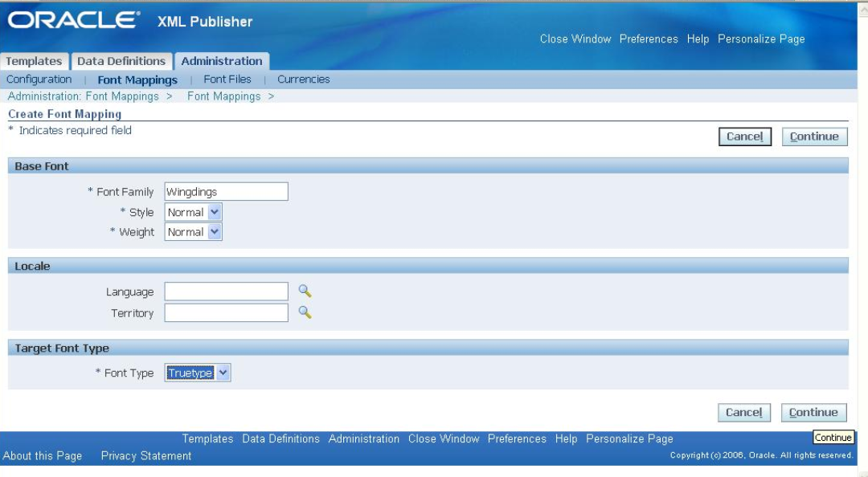Open Language search magnifier icon

coord(305,291)
